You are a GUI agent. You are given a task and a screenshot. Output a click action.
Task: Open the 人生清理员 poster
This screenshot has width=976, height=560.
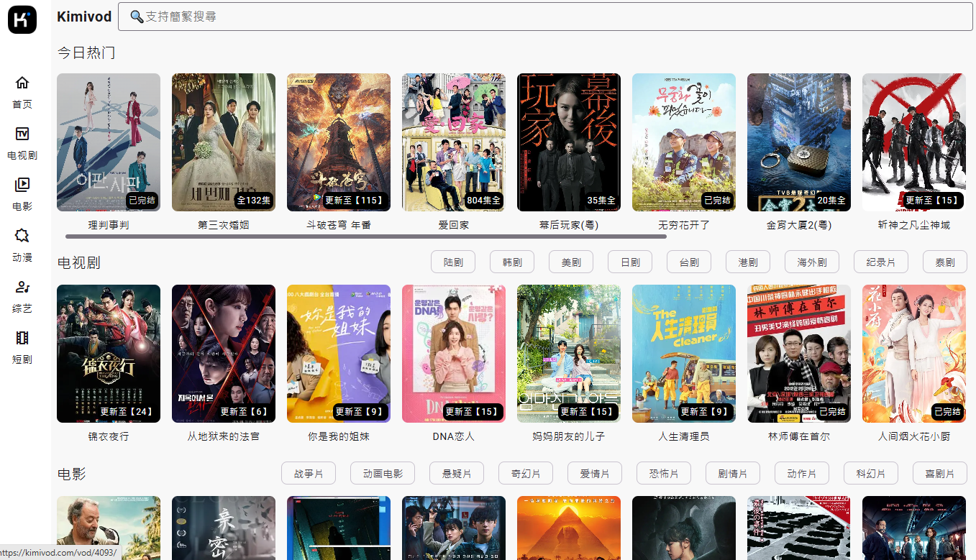point(684,354)
